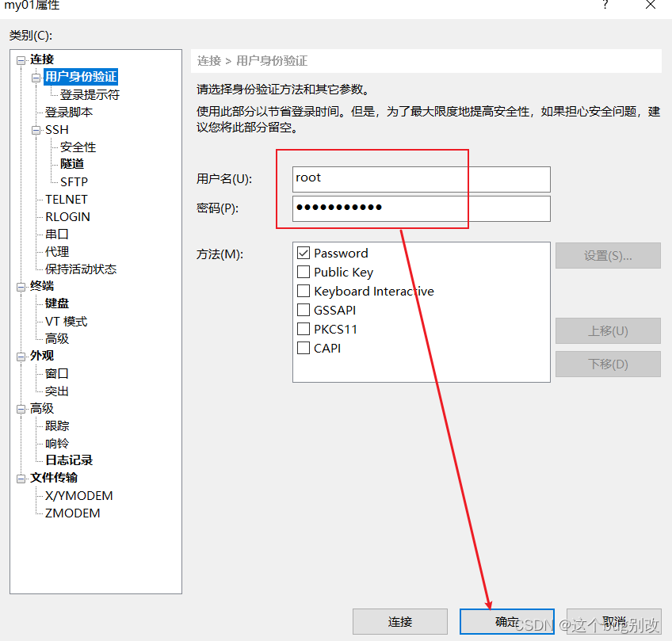Uncheck the Password method checkbox
Image resolution: width=672 pixels, height=641 pixels.
coord(304,253)
